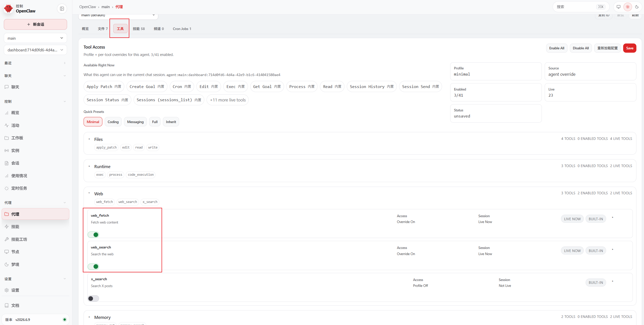Expand the Runtime tool group

click(x=89, y=166)
